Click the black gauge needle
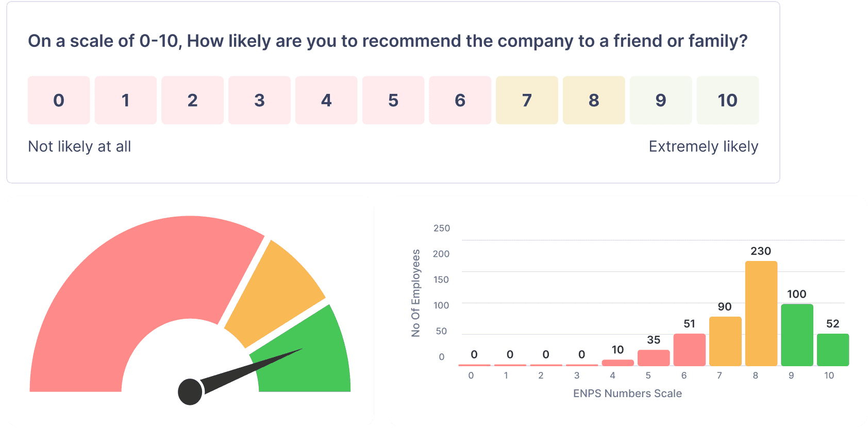 click(237, 373)
